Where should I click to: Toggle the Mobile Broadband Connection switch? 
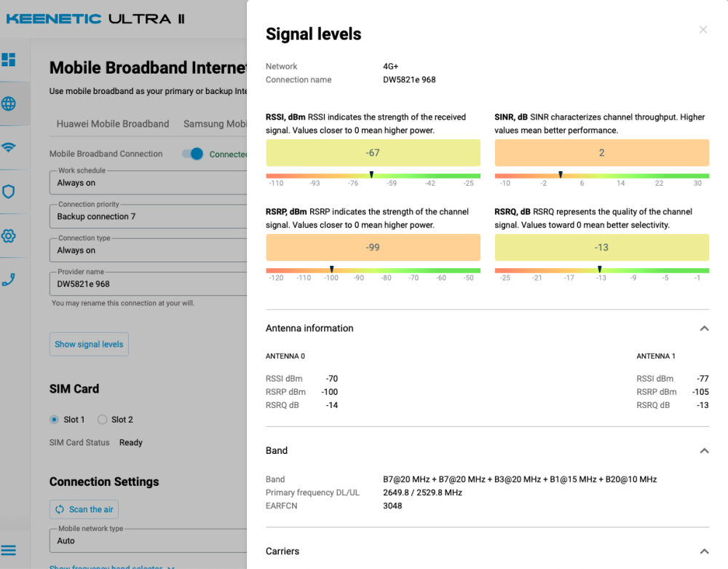192,154
